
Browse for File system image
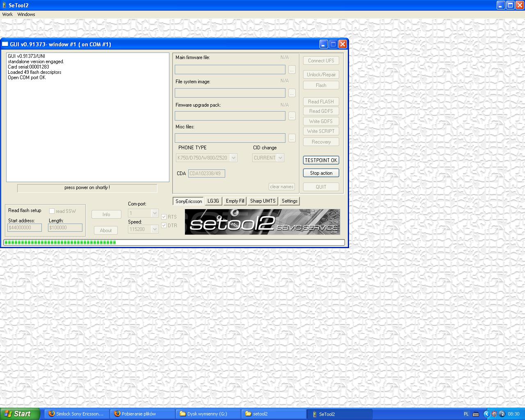coord(292,93)
